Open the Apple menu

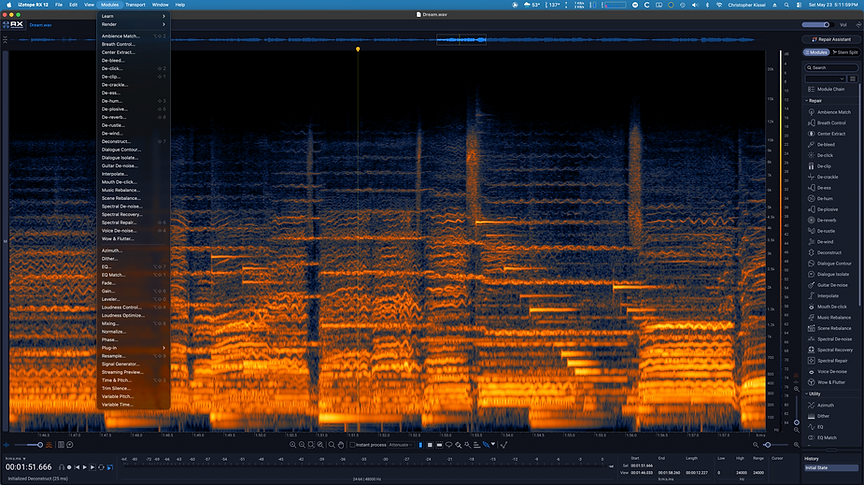click(x=8, y=4)
